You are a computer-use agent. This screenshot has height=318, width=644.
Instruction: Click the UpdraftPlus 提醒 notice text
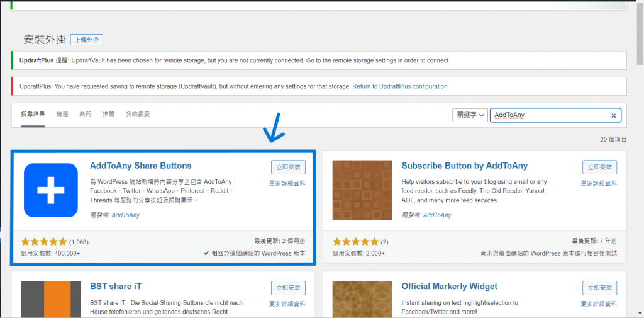coord(235,60)
